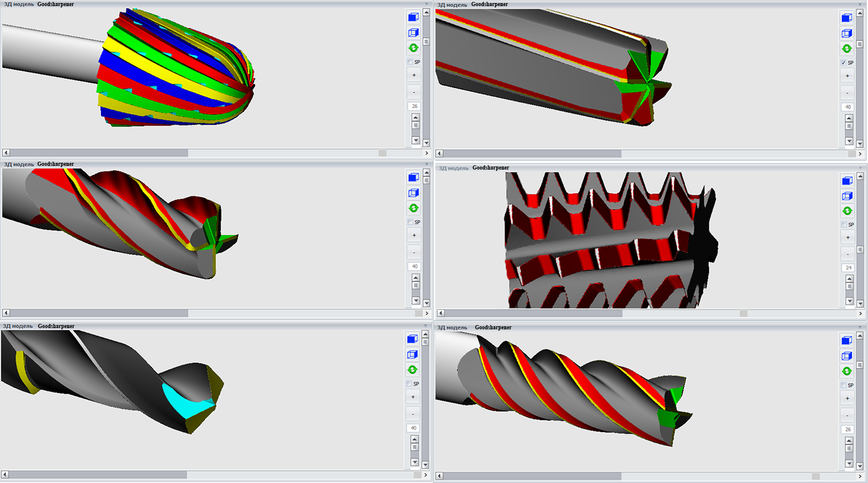Tick the SP checkbox in gear hob panel
Viewport: 868px width, 483px height.
pos(844,225)
